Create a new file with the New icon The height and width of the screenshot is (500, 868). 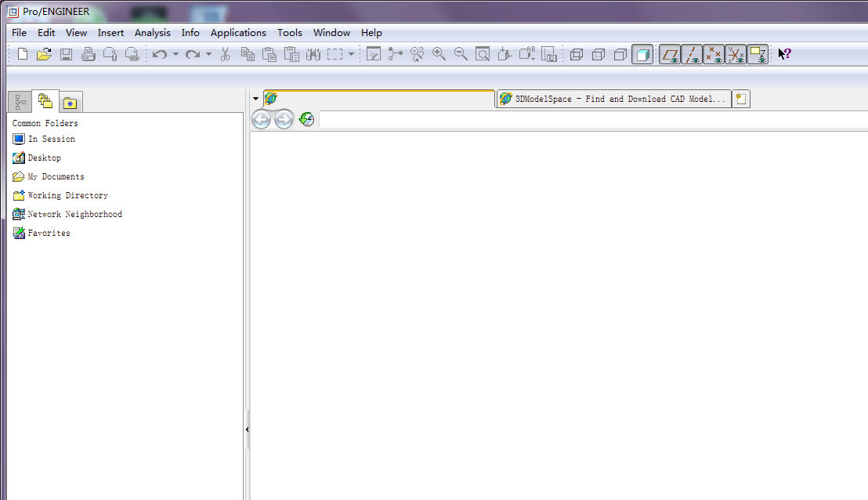coord(23,54)
